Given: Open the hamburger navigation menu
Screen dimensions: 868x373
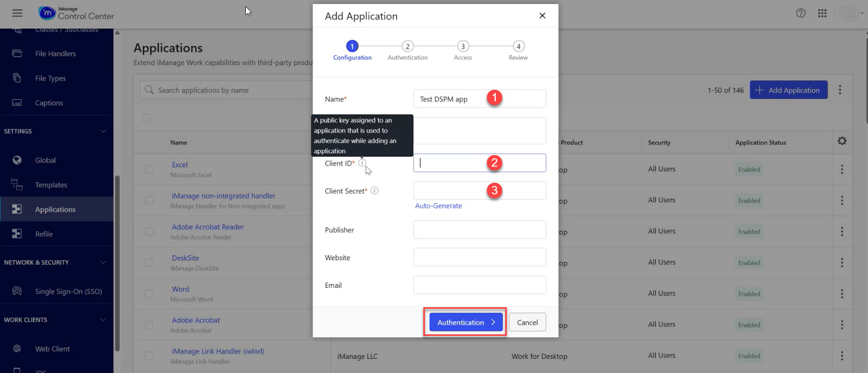Looking at the screenshot, I should tap(17, 13).
